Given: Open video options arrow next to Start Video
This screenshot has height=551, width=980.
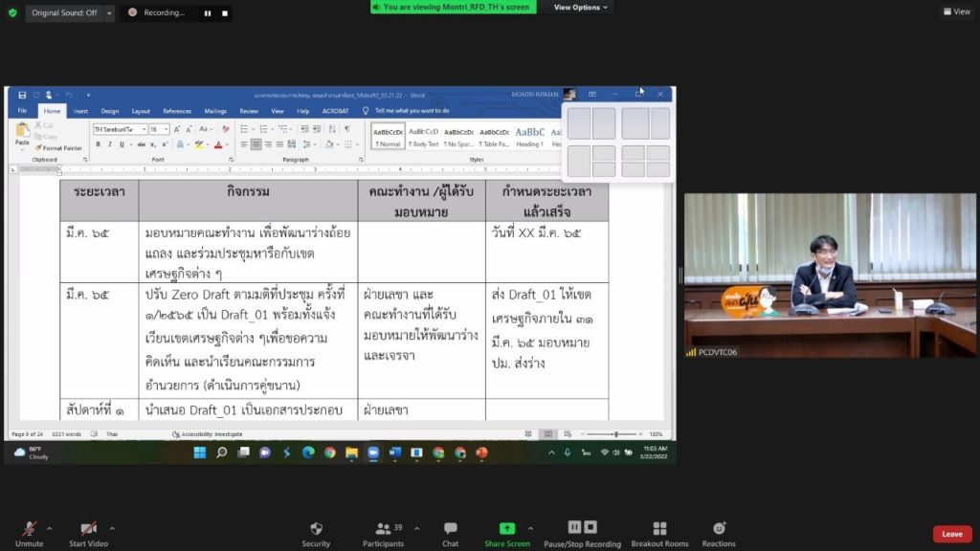Looking at the screenshot, I should (112, 529).
